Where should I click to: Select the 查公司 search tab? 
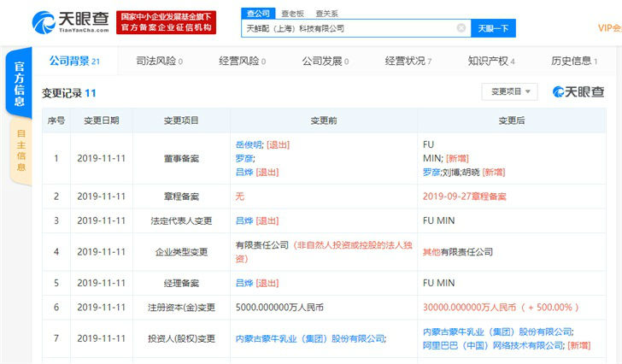point(257,14)
